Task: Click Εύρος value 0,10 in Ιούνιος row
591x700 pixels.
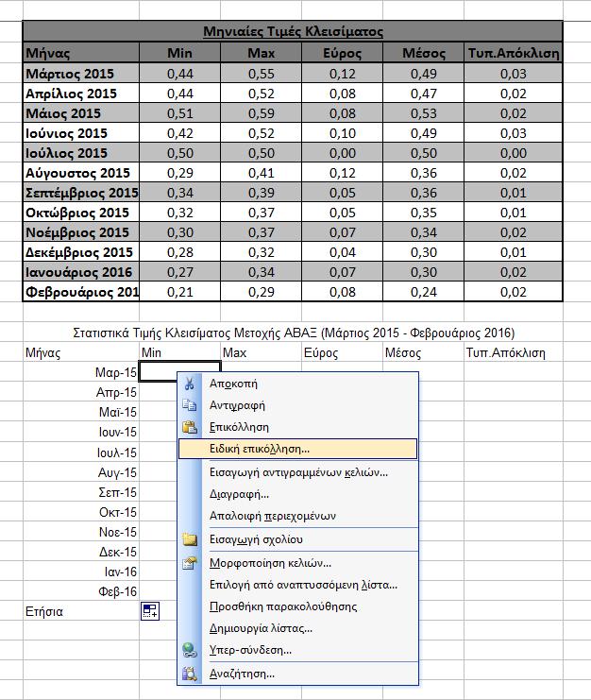Action: [342, 133]
